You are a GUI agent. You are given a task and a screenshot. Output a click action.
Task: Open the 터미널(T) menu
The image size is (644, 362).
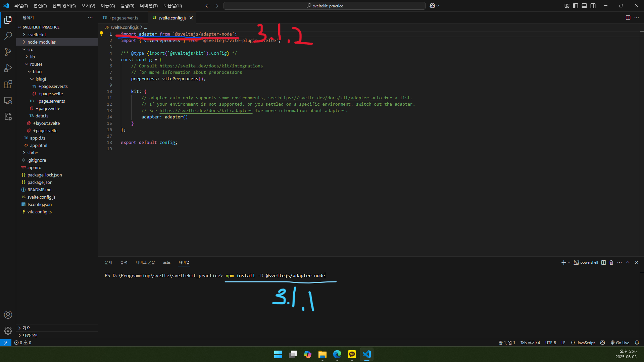pos(149,6)
